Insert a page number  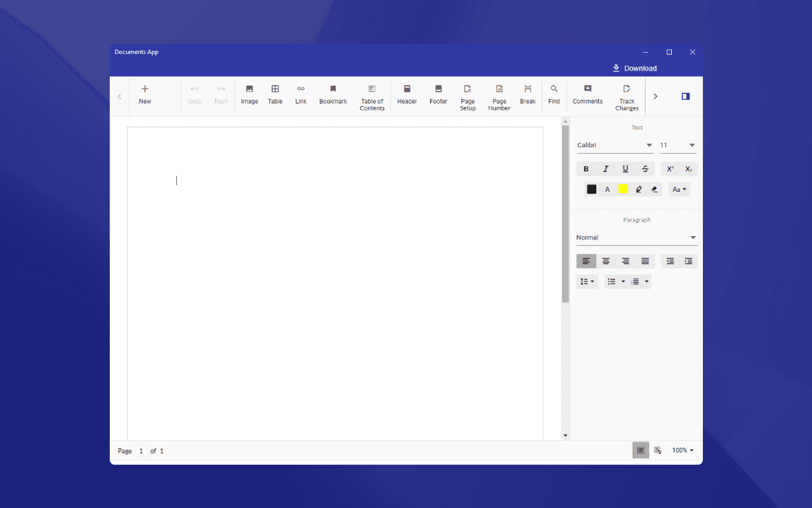[499, 95]
